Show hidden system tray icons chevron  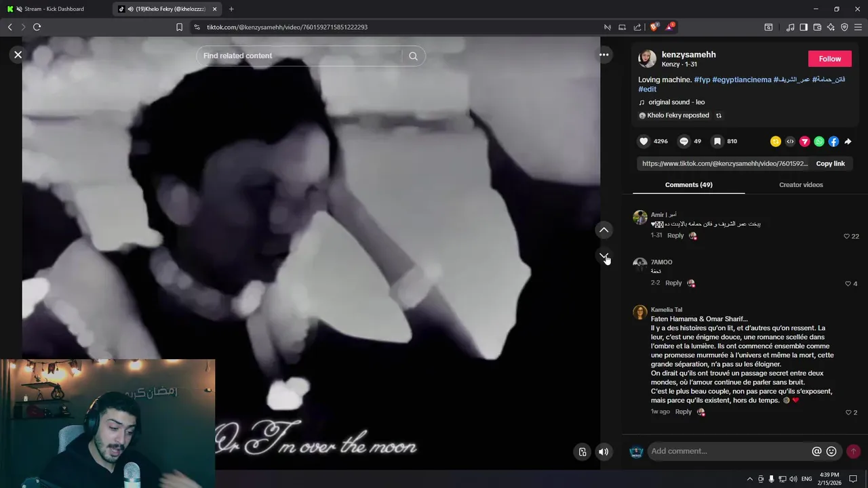[749, 479]
